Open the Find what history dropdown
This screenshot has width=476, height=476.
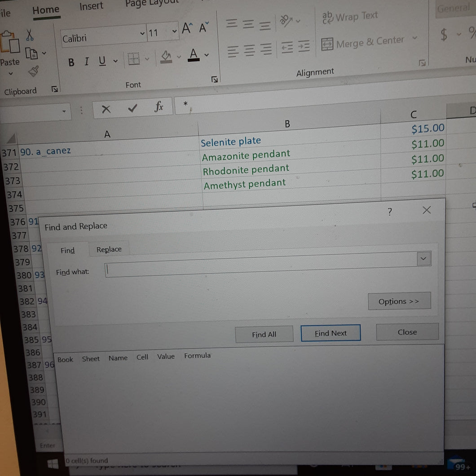click(x=424, y=259)
